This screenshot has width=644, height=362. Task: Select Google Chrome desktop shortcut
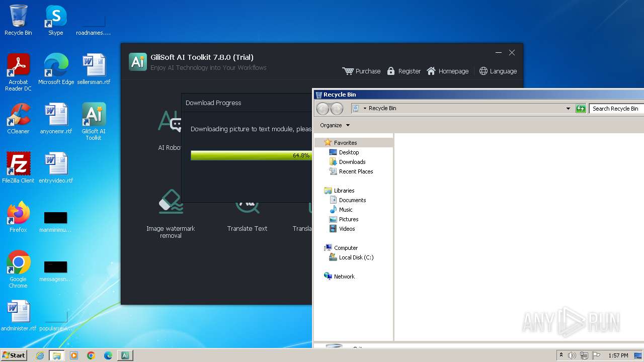pos(18,270)
